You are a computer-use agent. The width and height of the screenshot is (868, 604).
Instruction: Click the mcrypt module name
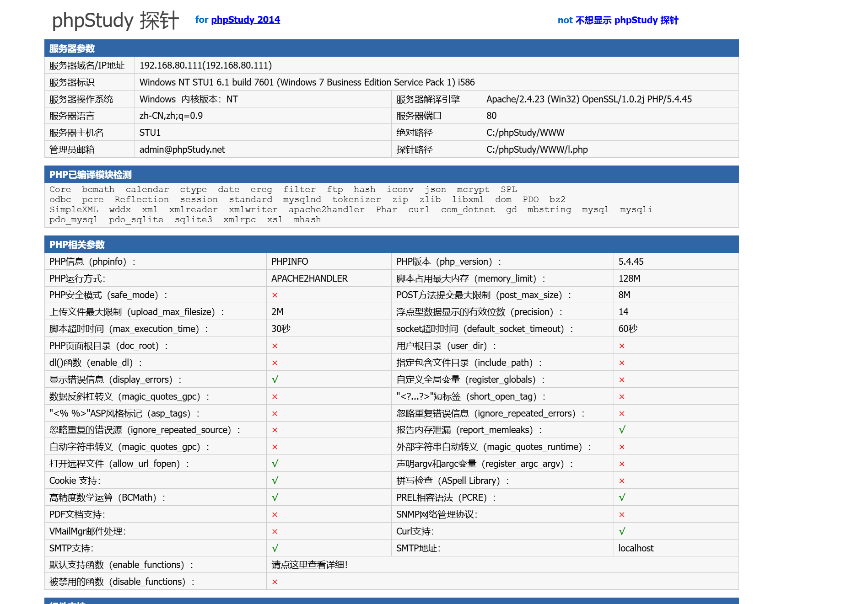click(473, 189)
